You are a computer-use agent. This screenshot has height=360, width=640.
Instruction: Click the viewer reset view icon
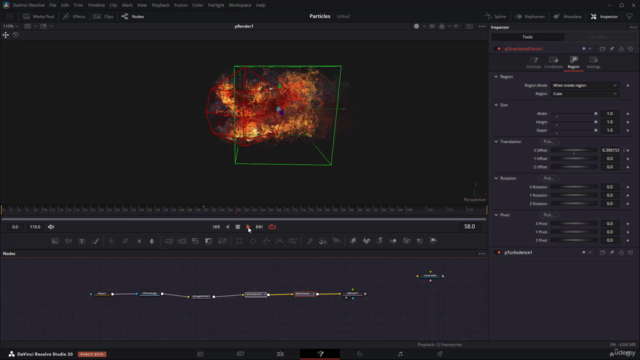[16, 35]
